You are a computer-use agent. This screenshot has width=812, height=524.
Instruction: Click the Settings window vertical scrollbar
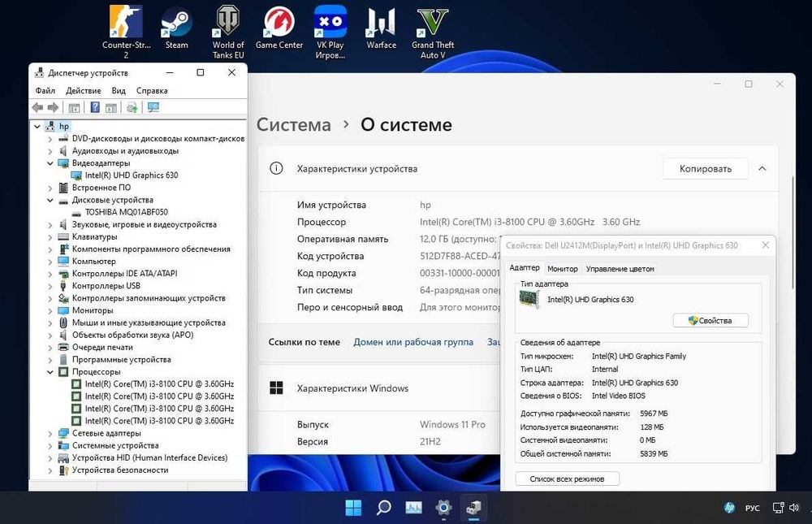pyautogui.click(x=793, y=233)
